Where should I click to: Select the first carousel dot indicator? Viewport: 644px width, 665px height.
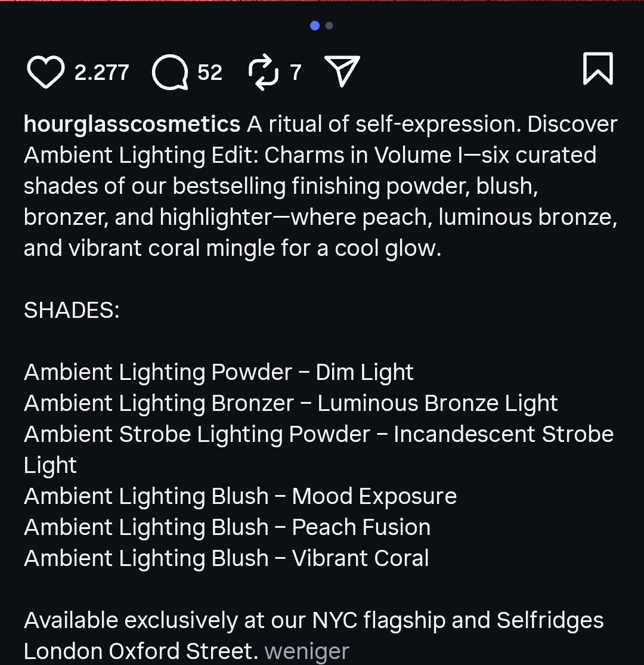tap(315, 26)
